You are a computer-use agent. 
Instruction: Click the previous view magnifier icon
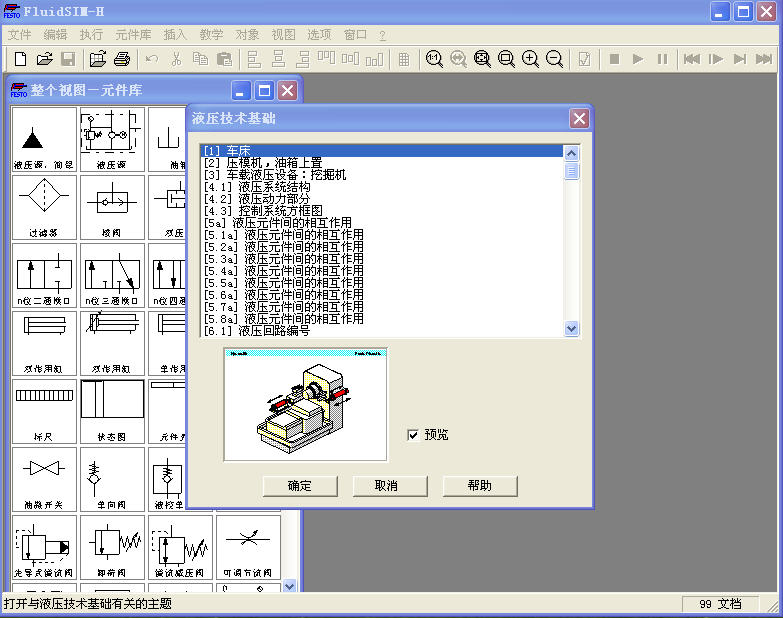458,59
